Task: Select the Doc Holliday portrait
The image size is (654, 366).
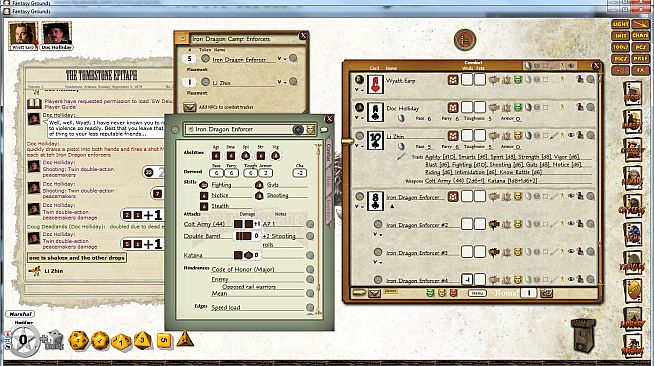Action: tap(57, 36)
